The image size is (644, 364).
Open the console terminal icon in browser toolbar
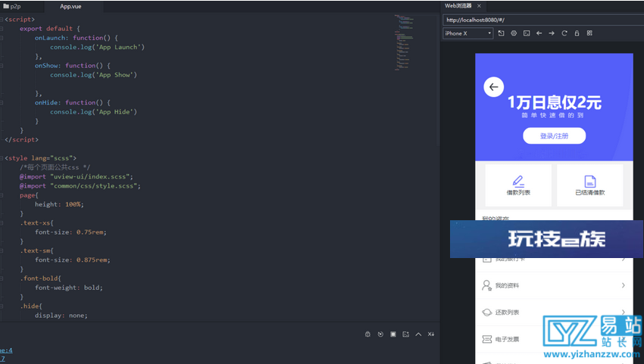point(527,33)
